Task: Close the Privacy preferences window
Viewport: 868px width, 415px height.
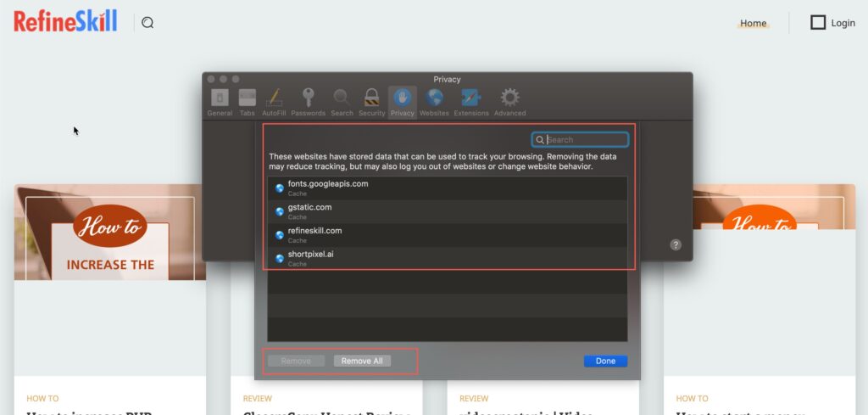Action: click(211, 79)
